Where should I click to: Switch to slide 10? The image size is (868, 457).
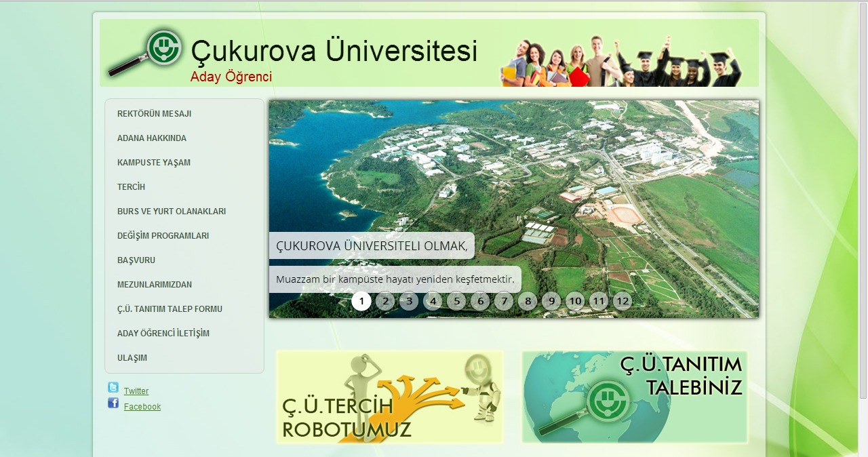click(575, 301)
